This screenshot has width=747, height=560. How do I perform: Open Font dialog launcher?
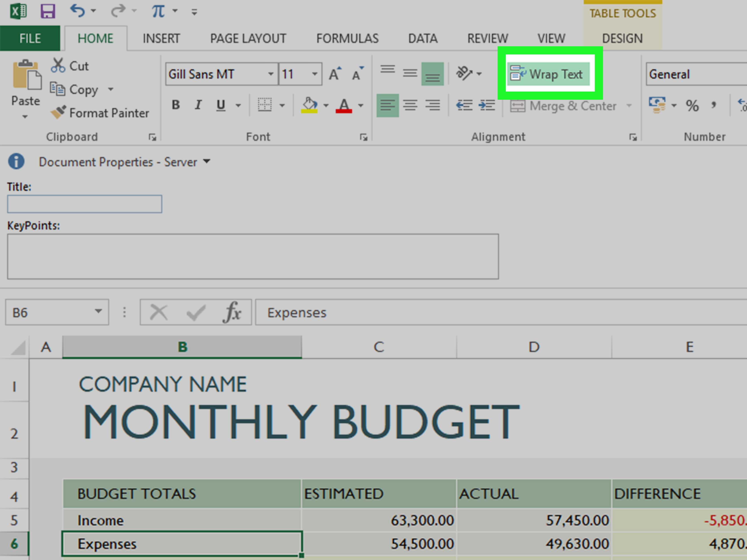363,137
